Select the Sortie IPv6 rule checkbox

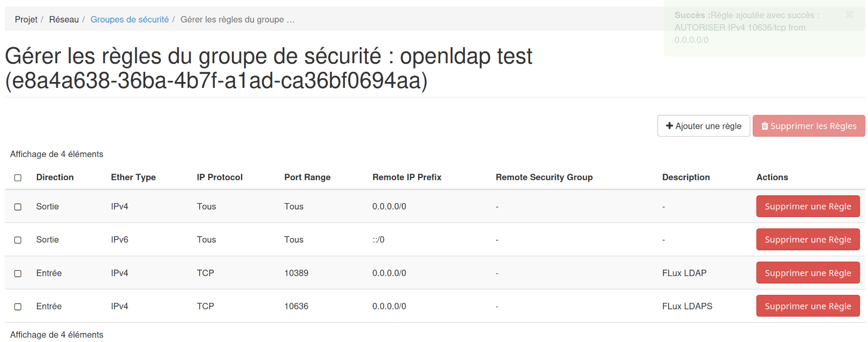pos(18,240)
